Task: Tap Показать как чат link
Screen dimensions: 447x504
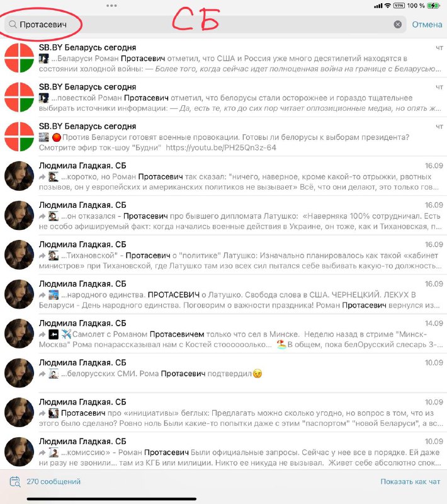Action: click(x=410, y=481)
